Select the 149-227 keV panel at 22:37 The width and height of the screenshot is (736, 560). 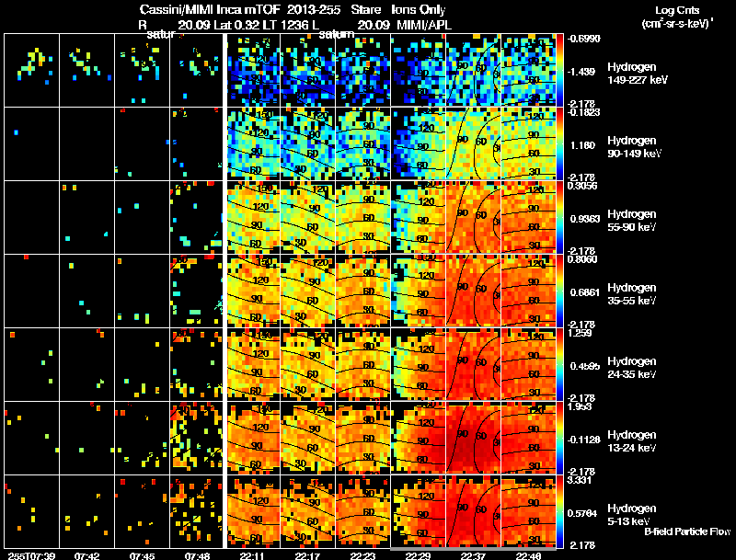click(x=473, y=71)
